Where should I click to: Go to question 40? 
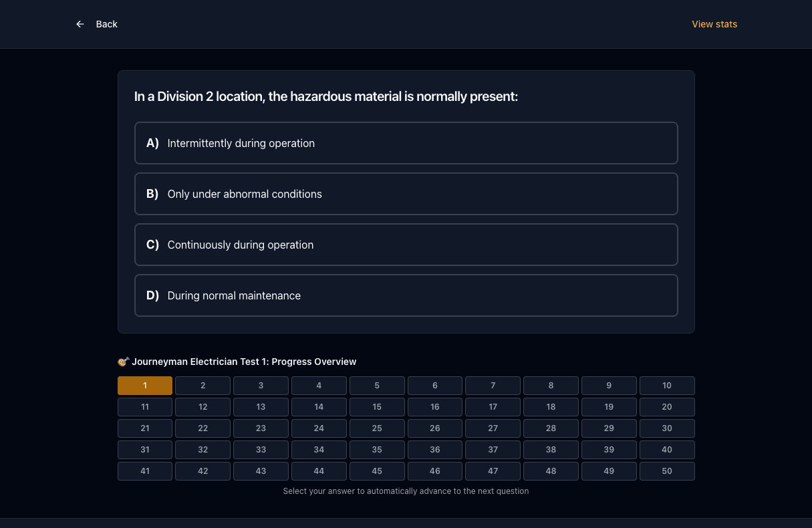[x=667, y=450]
